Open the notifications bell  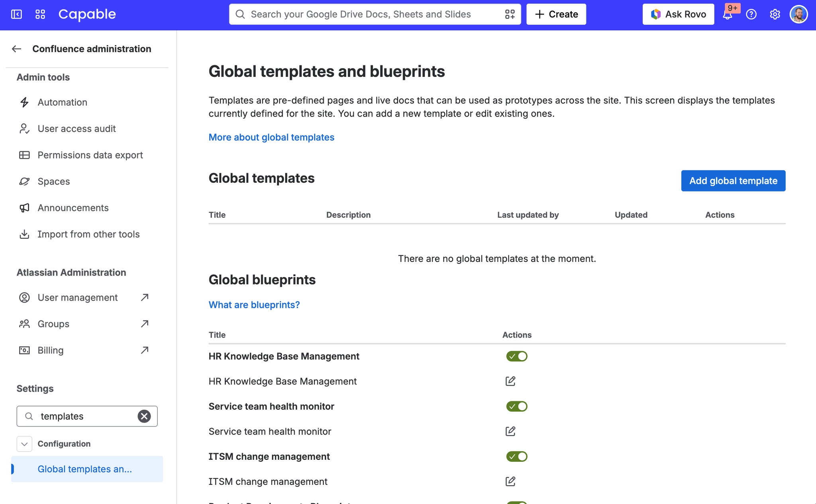tap(728, 15)
